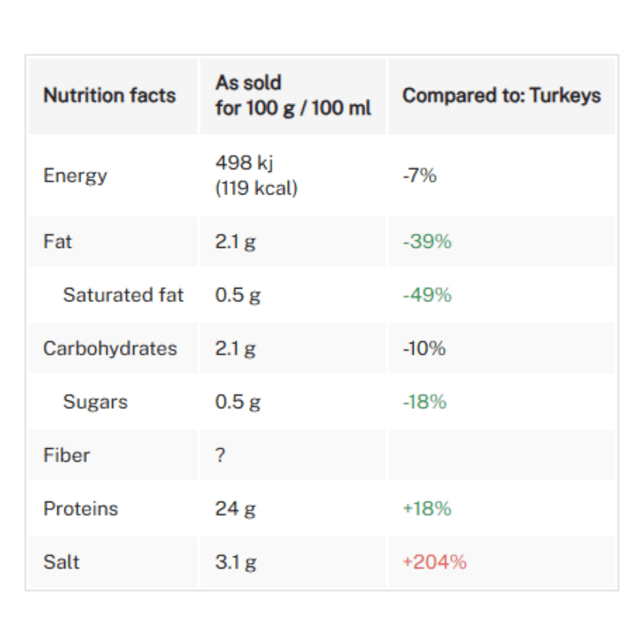Click the Carbohydrates row label

(110, 348)
